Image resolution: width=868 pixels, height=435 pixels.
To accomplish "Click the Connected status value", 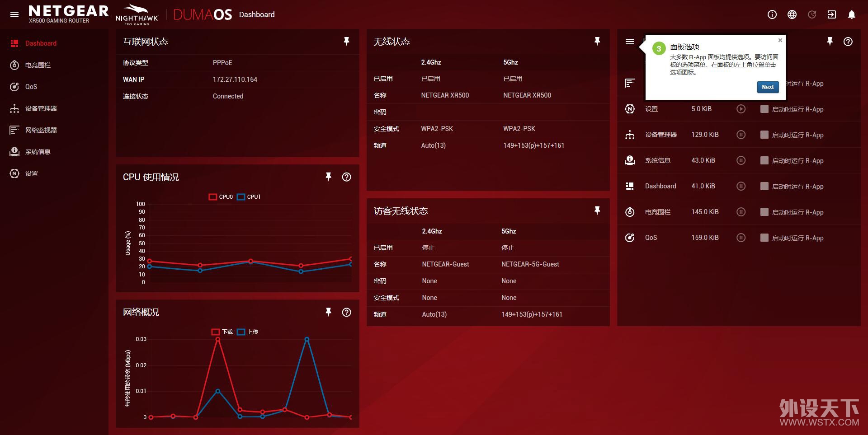I will point(228,96).
